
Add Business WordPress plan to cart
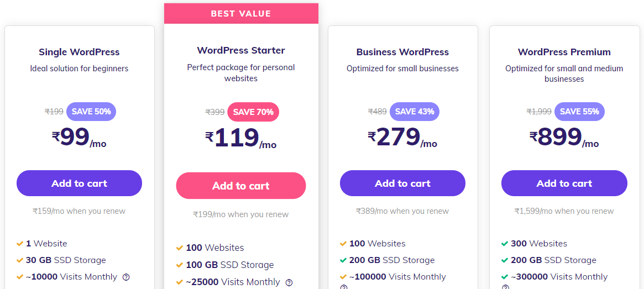click(x=402, y=183)
